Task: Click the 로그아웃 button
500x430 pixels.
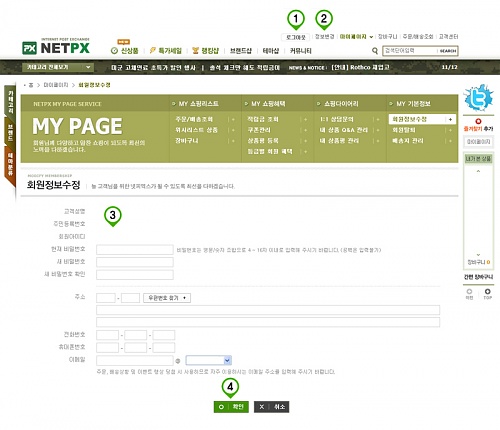Action: tap(296, 37)
